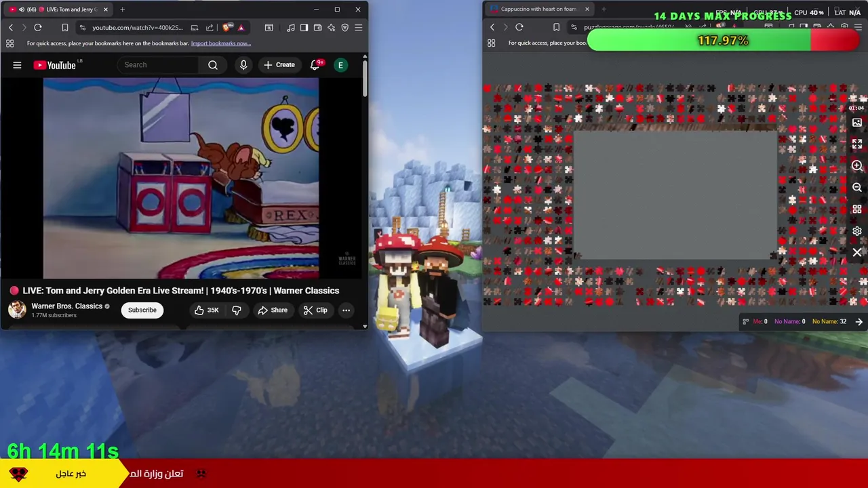Viewport: 868px width, 488px height.
Task: Dislike the Tom and Jerry video
Action: tap(237, 310)
